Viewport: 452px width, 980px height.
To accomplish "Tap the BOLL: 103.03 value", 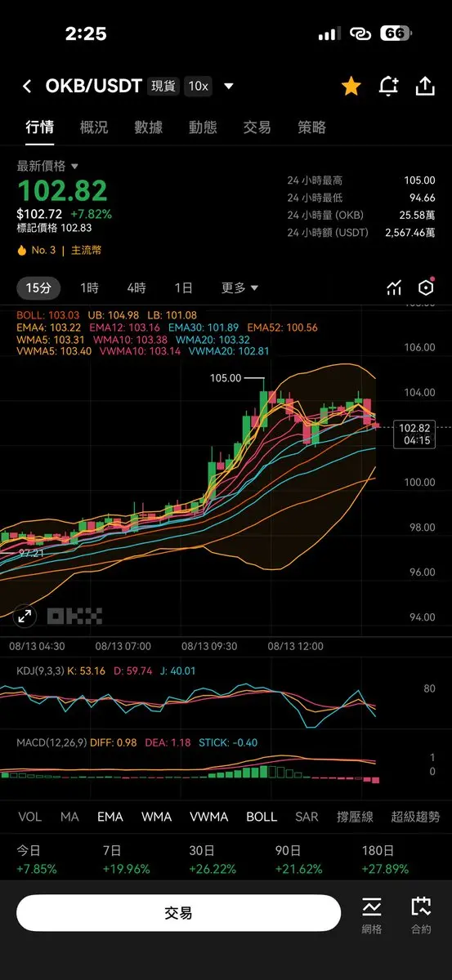I will 48,315.
